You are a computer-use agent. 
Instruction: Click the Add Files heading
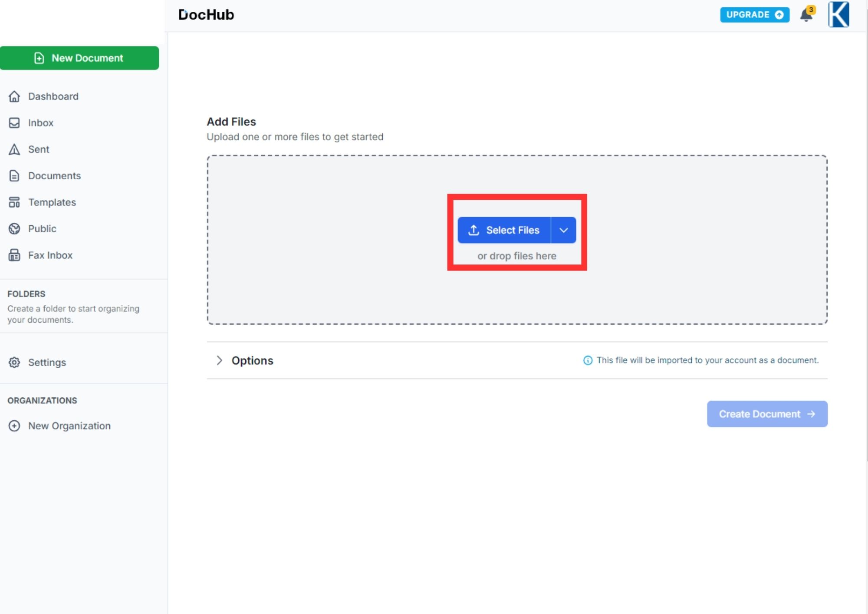(x=231, y=122)
